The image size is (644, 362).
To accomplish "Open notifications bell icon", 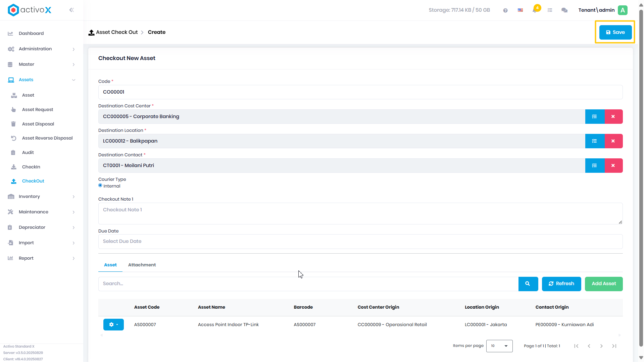I will tap(535, 10).
